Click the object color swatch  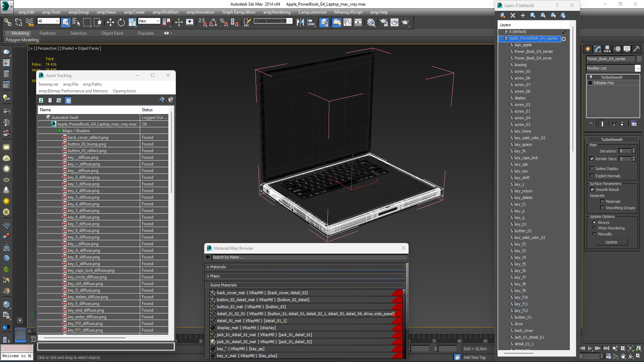(639, 59)
